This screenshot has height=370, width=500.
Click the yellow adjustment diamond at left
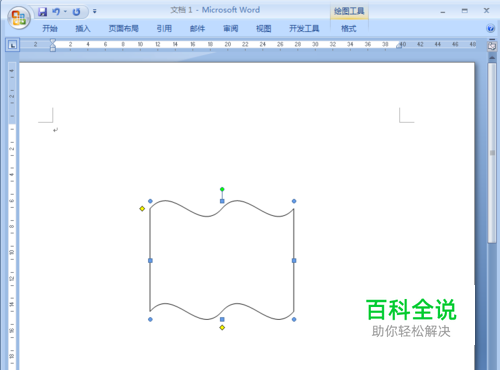(x=142, y=209)
